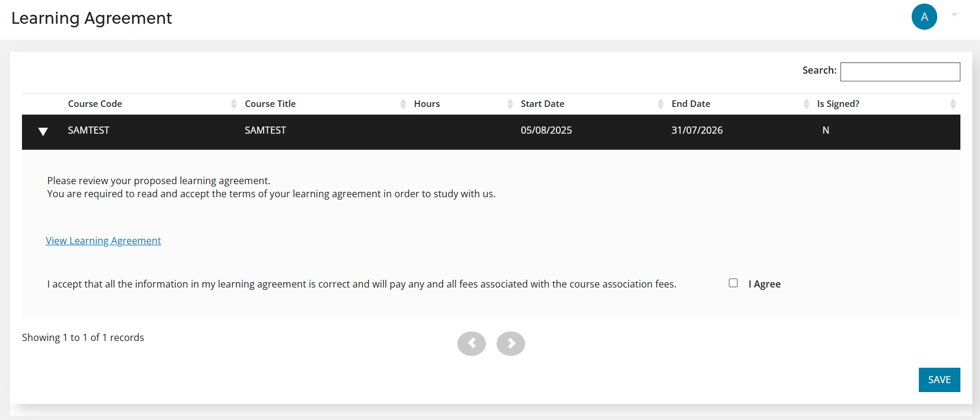This screenshot has width=980, height=420.
Task: Select the SAMTEST course code cell
Action: pos(88,131)
